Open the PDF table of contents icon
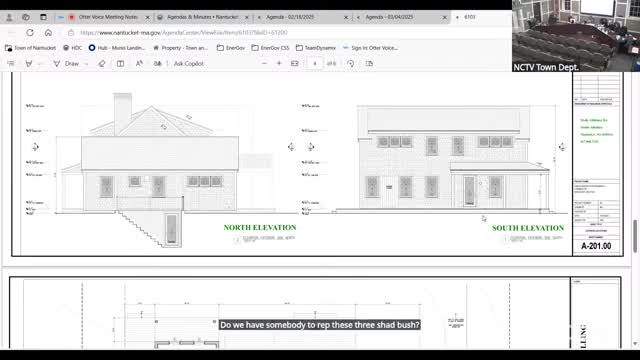Viewport: 640px width, 360px height. [x=11, y=64]
